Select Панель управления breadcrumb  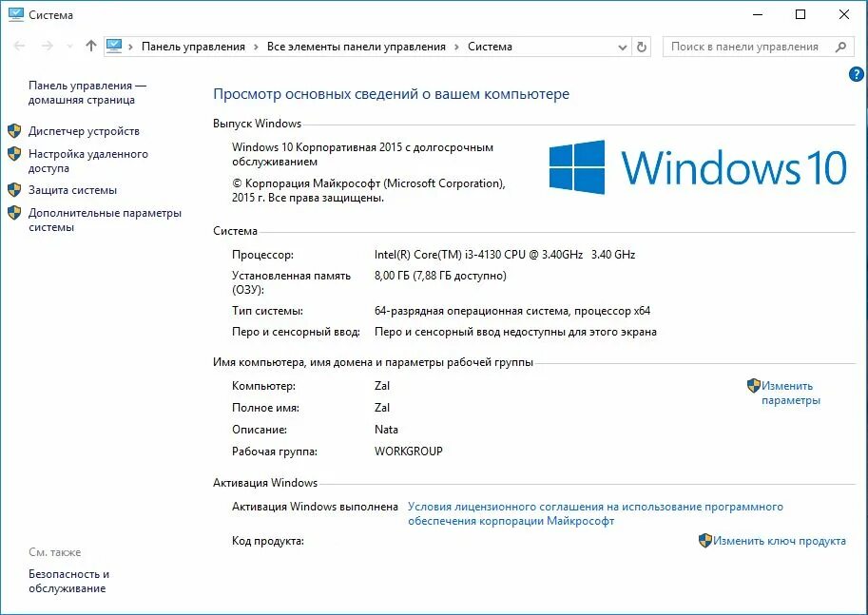[193, 47]
